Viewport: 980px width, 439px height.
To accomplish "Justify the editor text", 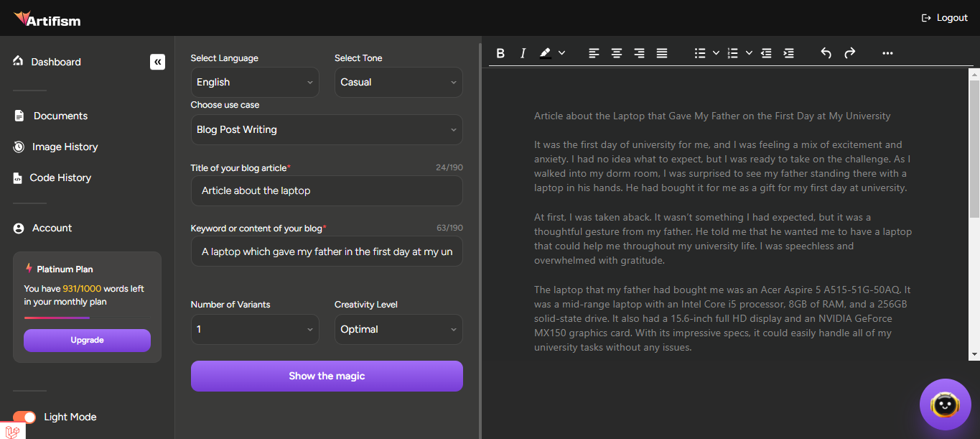I will coord(662,53).
